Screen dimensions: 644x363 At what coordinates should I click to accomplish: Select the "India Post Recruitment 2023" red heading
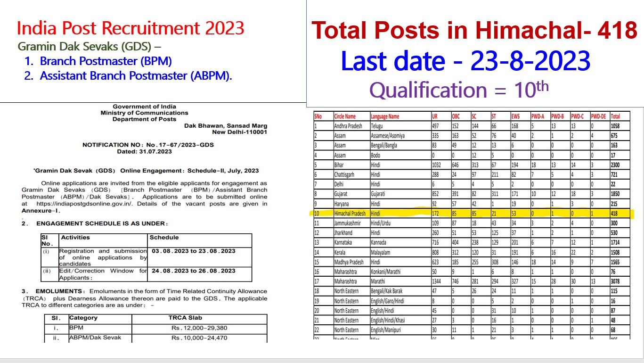[x=130, y=28]
